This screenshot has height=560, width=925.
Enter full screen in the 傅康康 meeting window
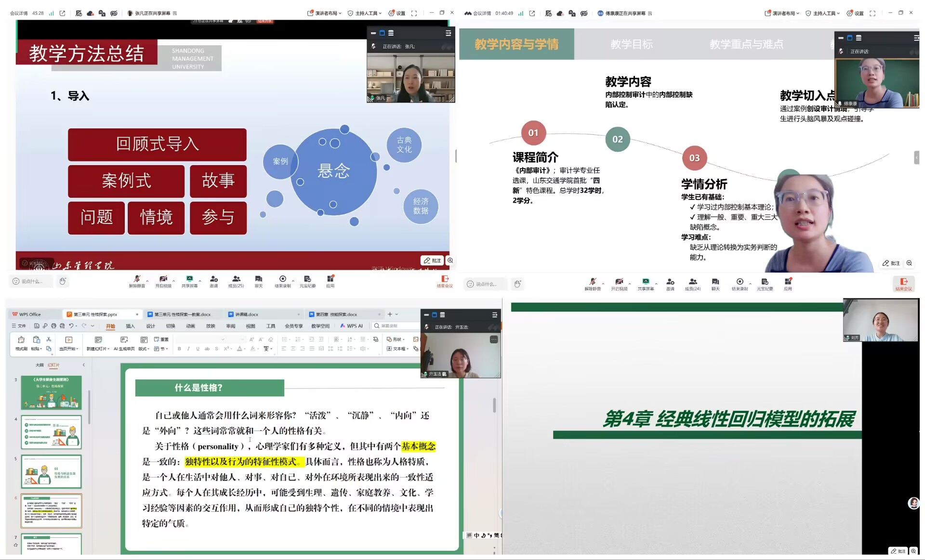point(872,13)
